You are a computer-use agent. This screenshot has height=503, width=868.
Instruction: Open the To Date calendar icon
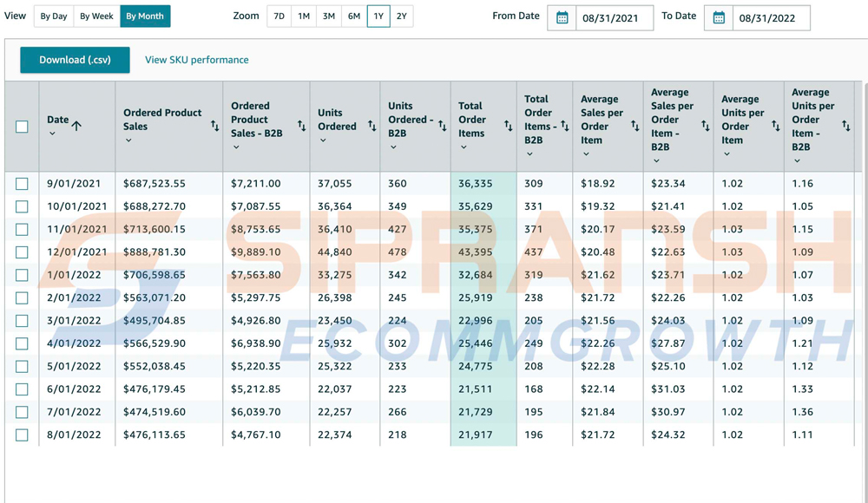tap(719, 18)
